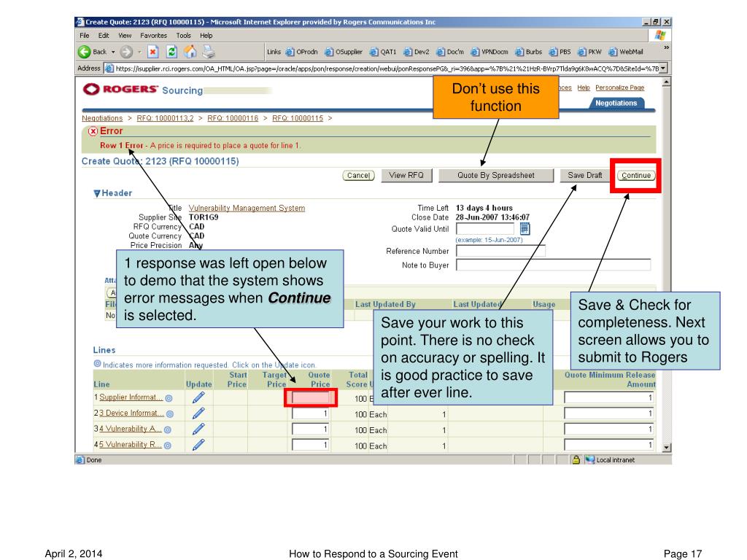Click the Print icon in toolbar

(x=209, y=52)
